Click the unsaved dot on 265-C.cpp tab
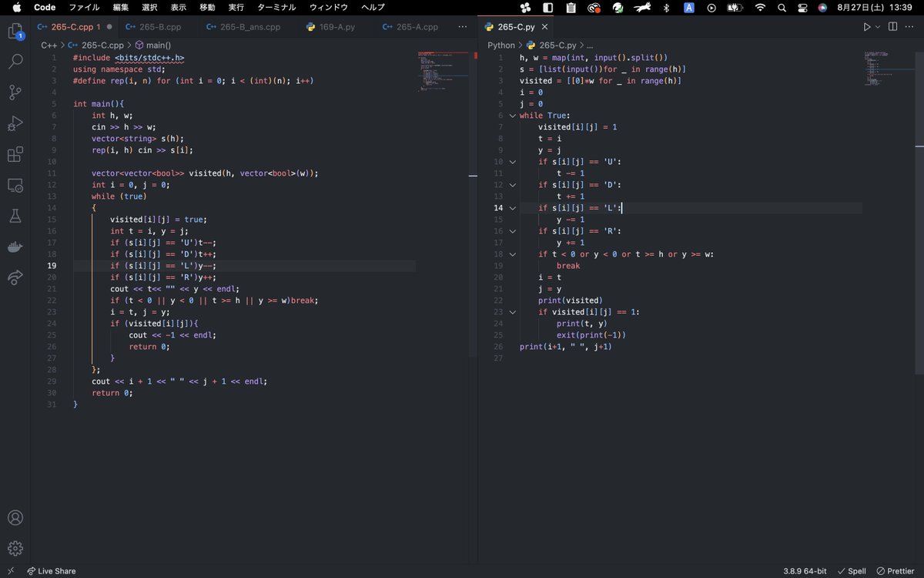The height and width of the screenshot is (578, 924). click(109, 26)
